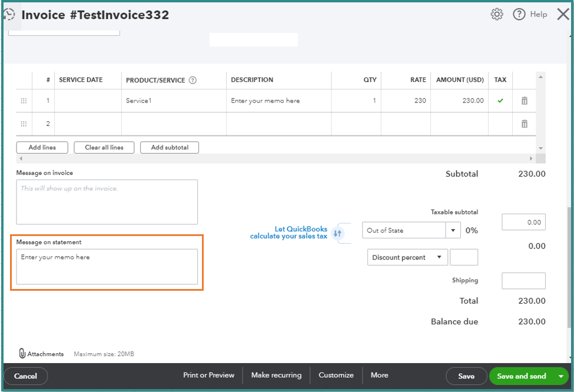Open the Discount percent dropdown

pyautogui.click(x=407, y=257)
